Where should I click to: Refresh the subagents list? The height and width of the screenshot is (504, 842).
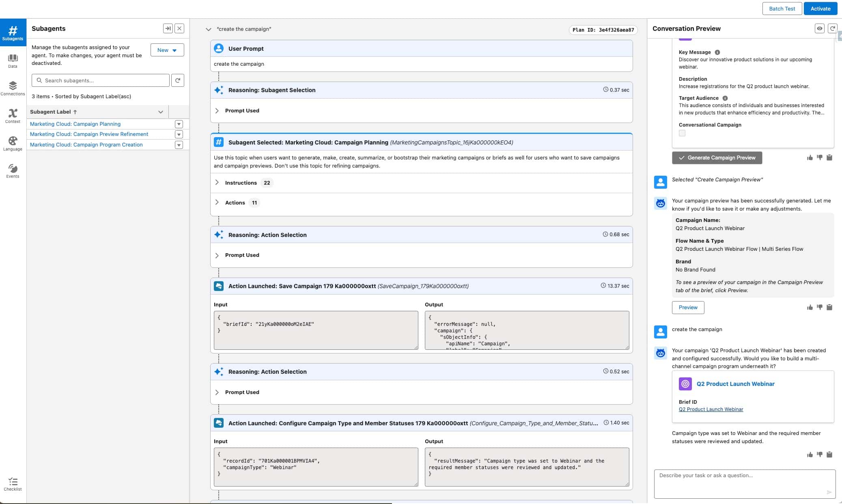click(178, 80)
